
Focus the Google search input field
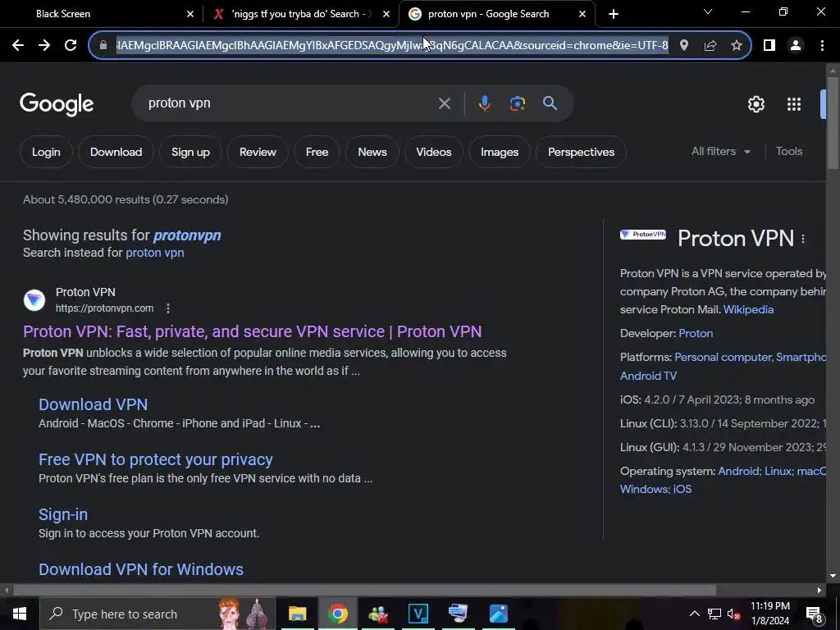[x=290, y=103]
